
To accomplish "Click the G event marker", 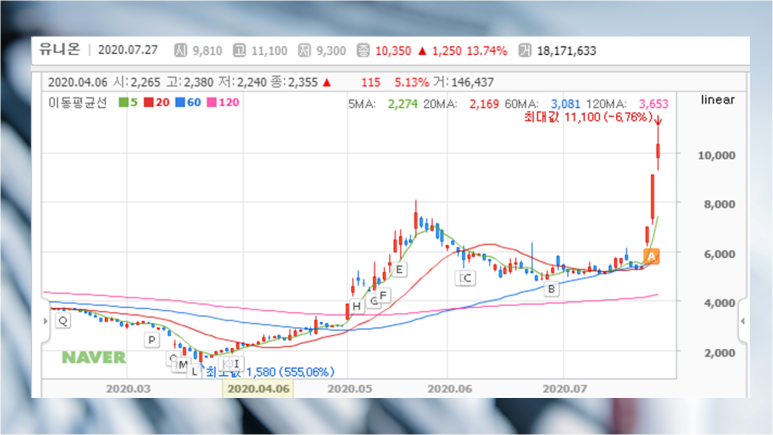I will coord(373,300).
